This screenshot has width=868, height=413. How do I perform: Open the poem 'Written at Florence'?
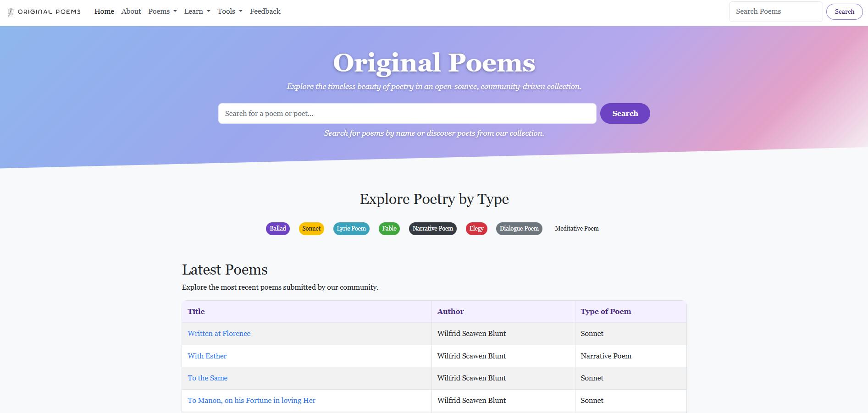(219, 333)
